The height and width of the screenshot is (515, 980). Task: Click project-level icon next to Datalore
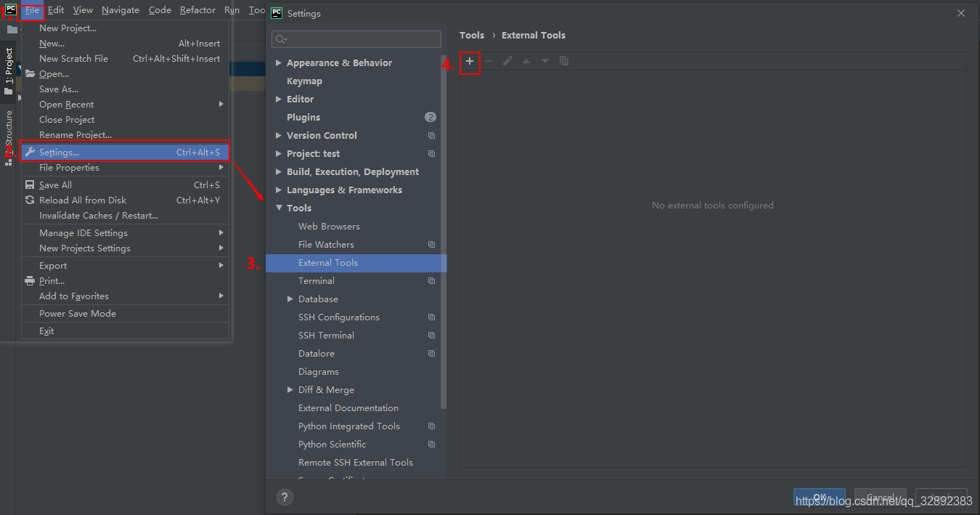point(431,354)
